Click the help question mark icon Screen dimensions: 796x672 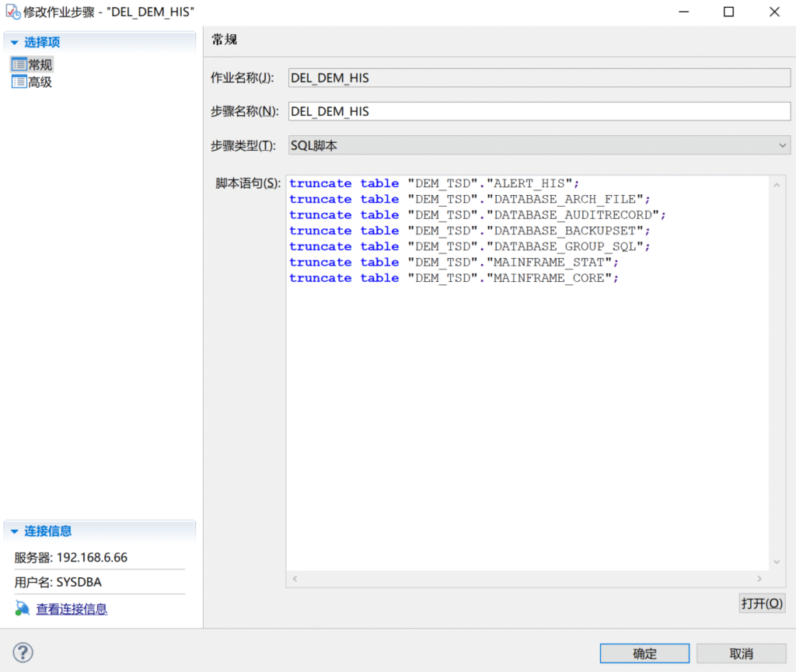click(x=23, y=653)
